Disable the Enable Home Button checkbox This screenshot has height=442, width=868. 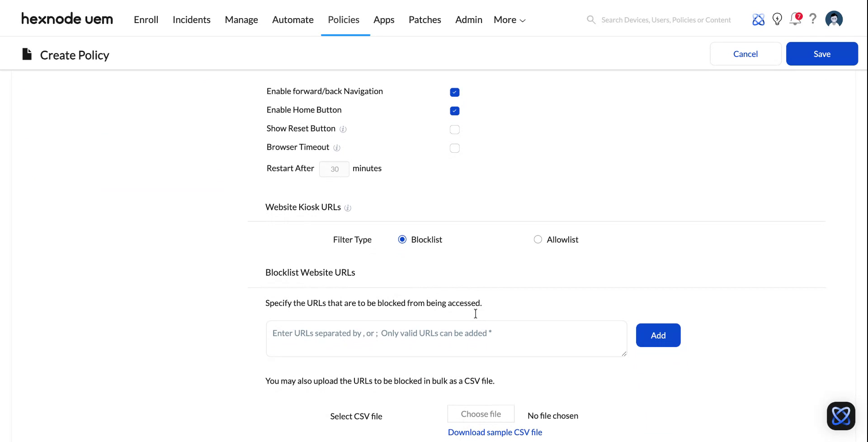[x=454, y=111]
